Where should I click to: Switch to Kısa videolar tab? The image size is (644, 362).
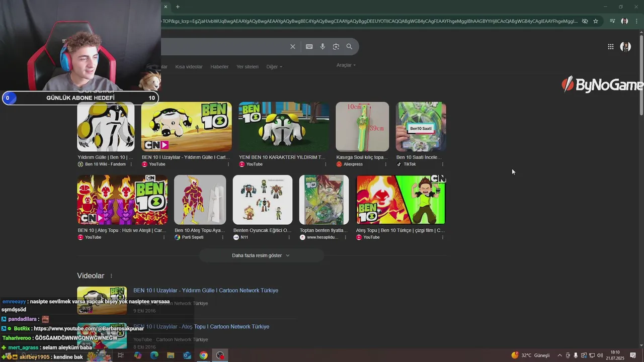(189, 67)
